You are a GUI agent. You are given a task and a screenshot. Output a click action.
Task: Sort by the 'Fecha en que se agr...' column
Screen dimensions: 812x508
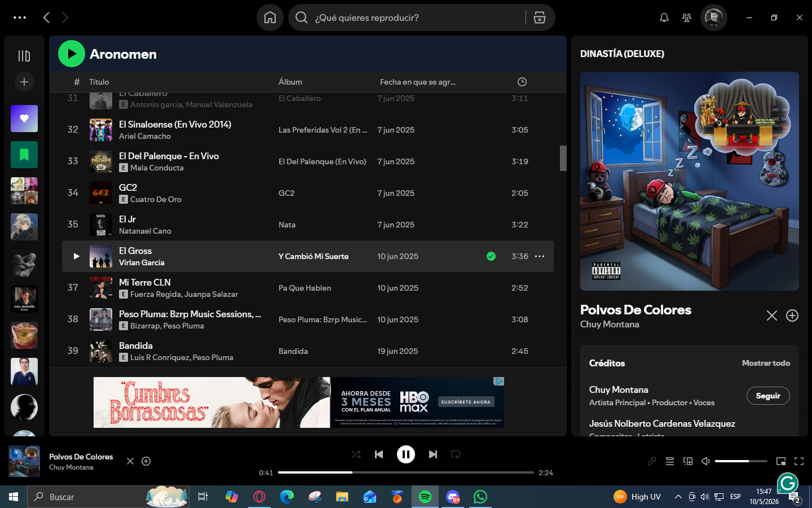pyautogui.click(x=418, y=82)
